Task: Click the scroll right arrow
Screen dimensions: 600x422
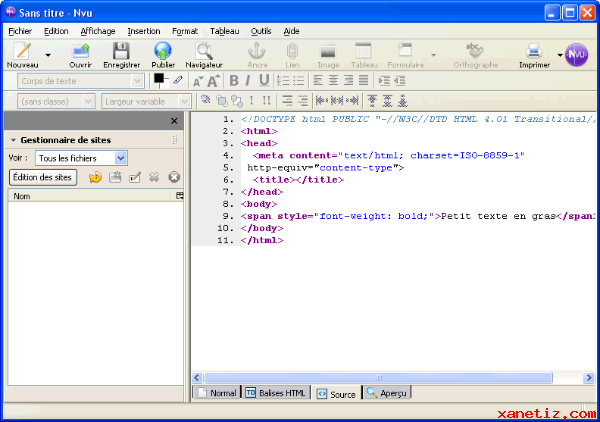Action: [x=589, y=378]
